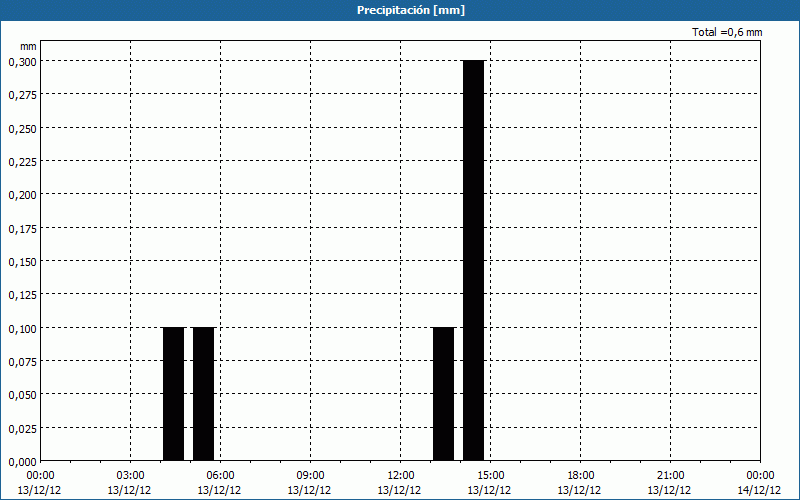Click the 13/12/12 date under 09:00
Screen dimensions: 800x500
pyautogui.click(x=309, y=490)
